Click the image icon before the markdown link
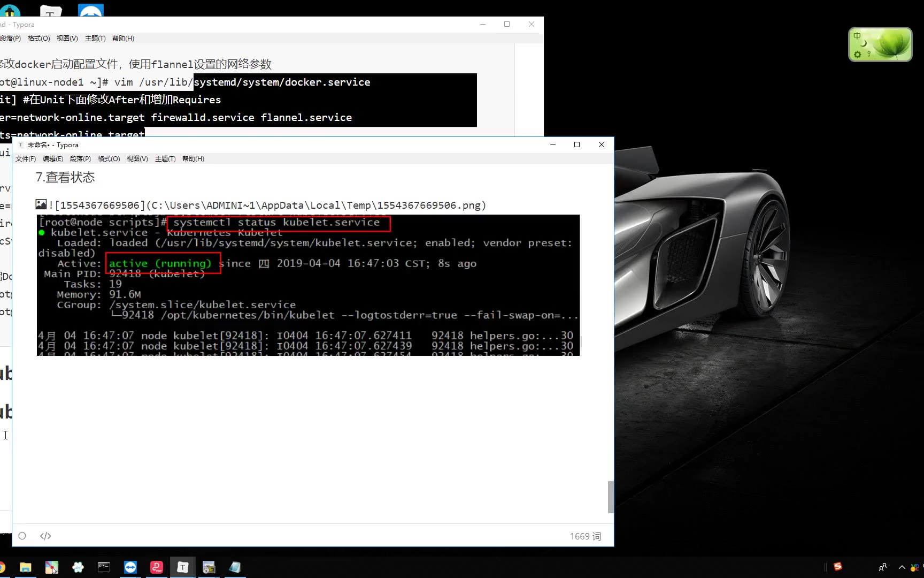This screenshot has height=578, width=924. pos(41,204)
